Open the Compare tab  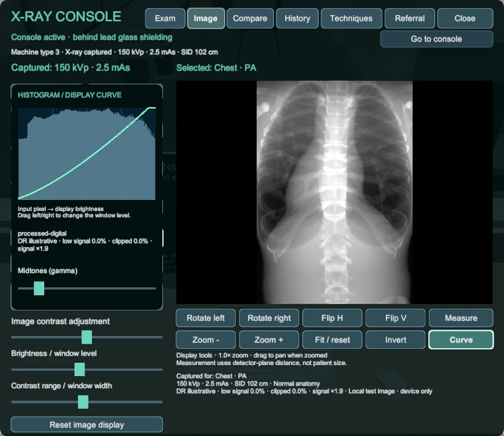(x=250, y=18)
